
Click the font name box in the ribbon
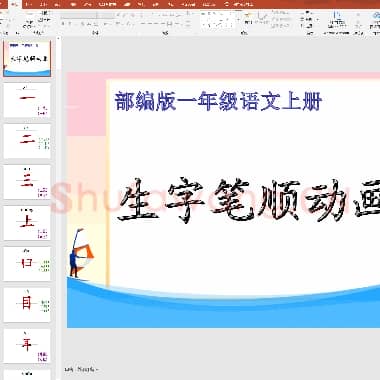click(x=79, y=15)
